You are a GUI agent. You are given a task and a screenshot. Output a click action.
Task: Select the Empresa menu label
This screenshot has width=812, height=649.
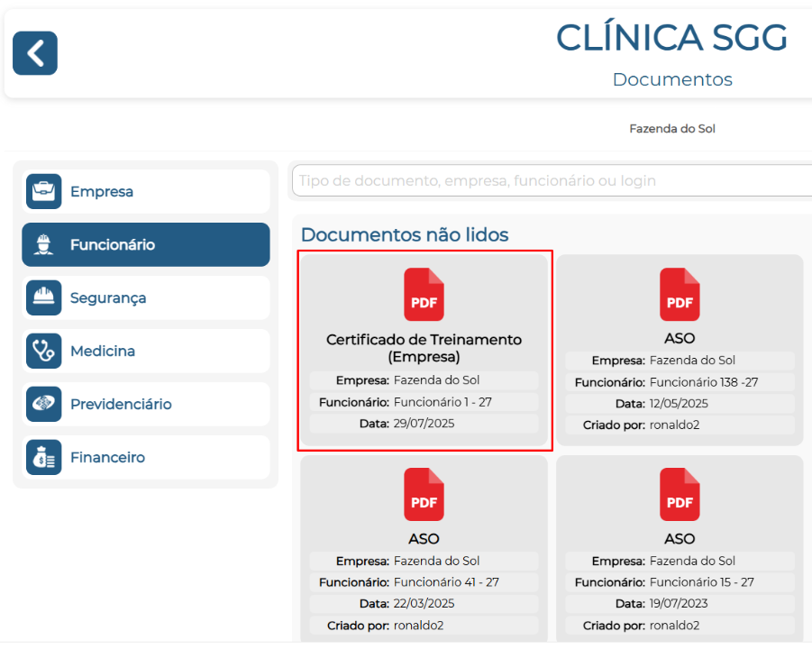tap(102, 191)
